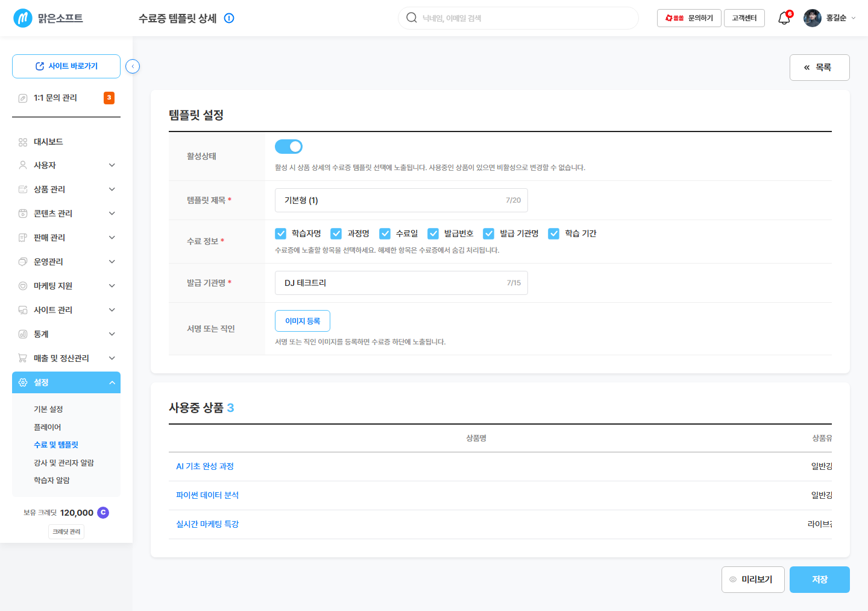Screen dimensions: 868x611
Task: Expand the 마케팅 지원 menu chevron
Action: coord(112,286)
